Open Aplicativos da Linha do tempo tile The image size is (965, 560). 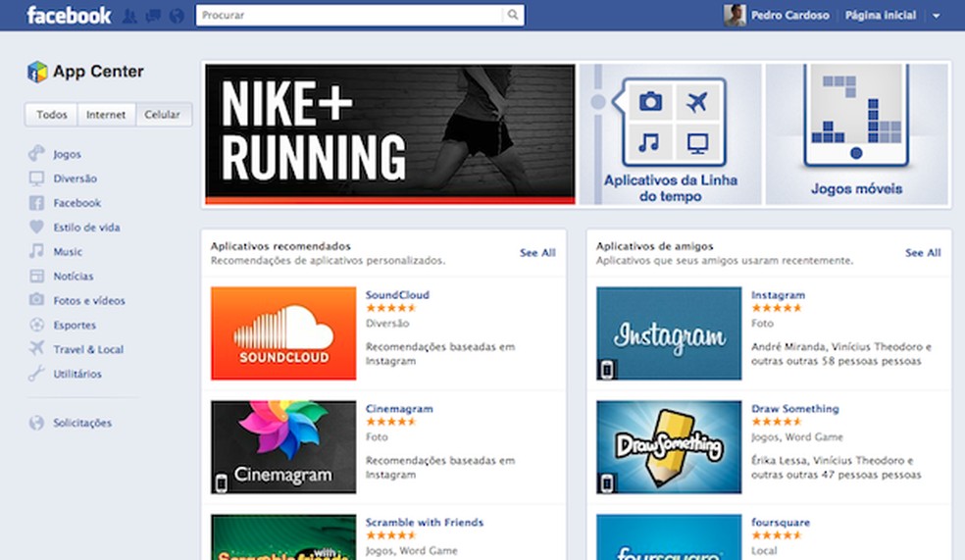(x=670, y=134)
